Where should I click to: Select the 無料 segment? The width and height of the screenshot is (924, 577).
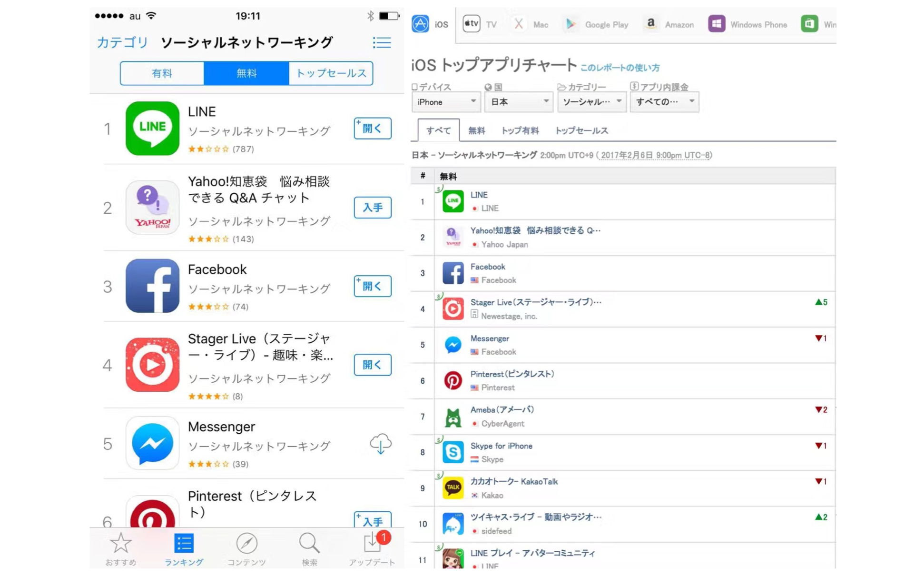tap(246, 73)
